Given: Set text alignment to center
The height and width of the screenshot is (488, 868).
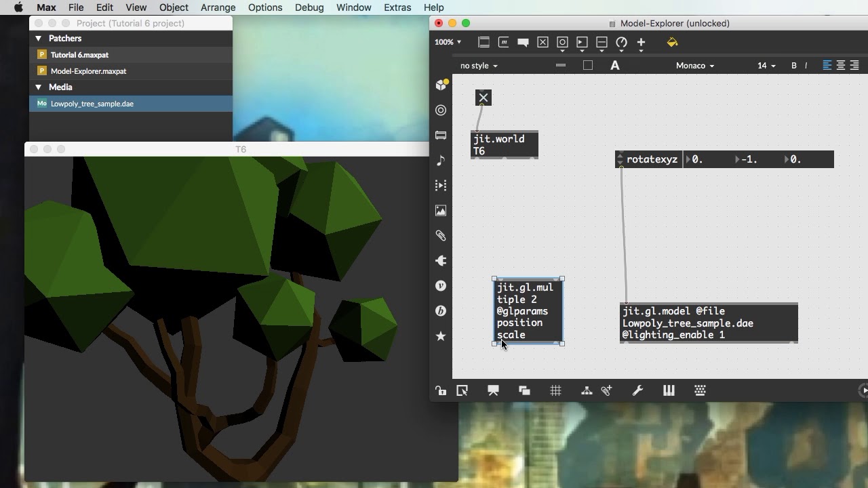Looking at the screenshot, I should coord(841,66).
